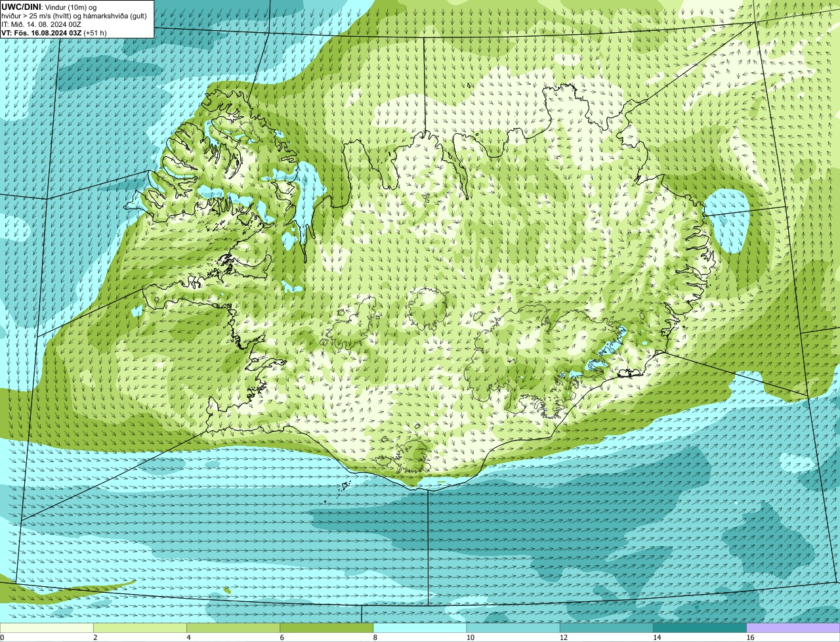840x642 pixels.
Task: Click the "UWC/DINI: Vindur (10m) og" title line
Action: [x=49, y=7]
